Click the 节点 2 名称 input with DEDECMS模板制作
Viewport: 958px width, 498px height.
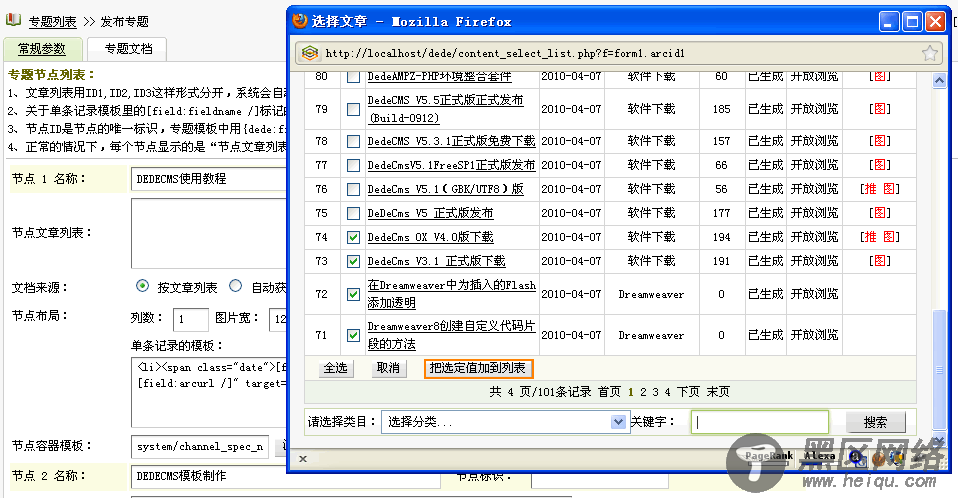coord(285,476)
